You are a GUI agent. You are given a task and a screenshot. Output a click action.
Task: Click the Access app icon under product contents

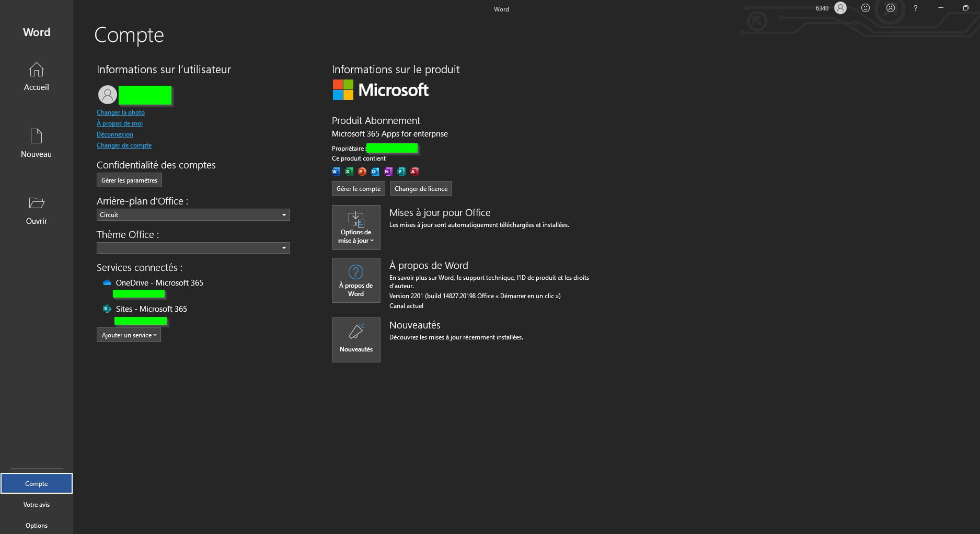point(414,171)
